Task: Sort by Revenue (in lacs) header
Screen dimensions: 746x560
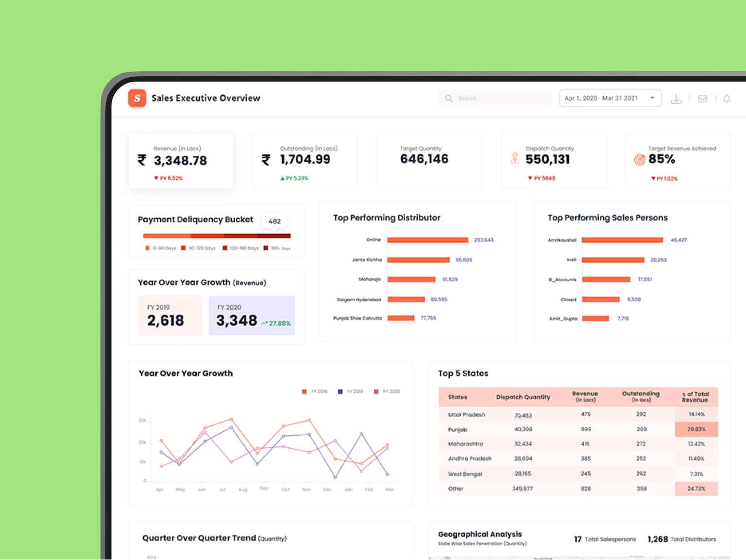Action: pyautogui.click(x=585, y=397)
